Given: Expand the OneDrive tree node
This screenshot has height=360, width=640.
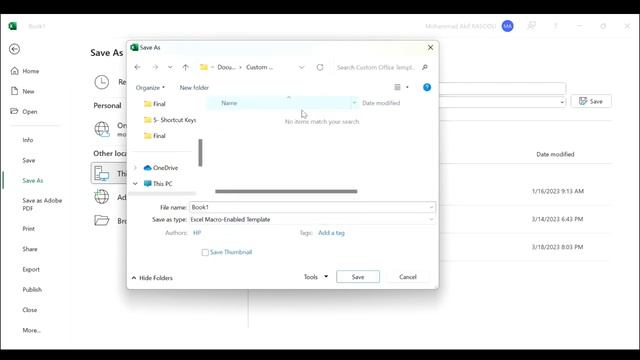Looking at the screenshot, I should (x=136, y=168).
